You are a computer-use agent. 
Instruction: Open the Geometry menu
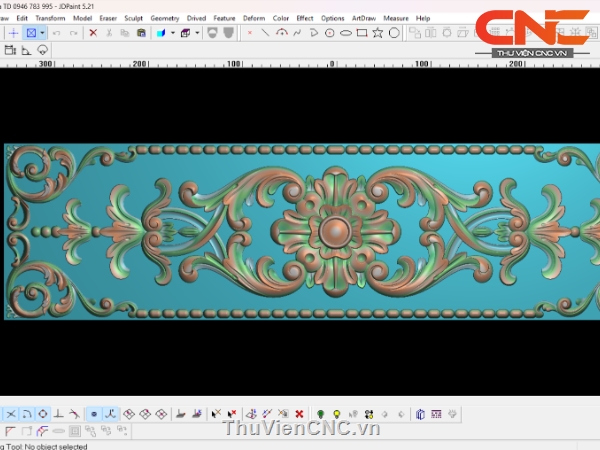(x=165, y=18)
